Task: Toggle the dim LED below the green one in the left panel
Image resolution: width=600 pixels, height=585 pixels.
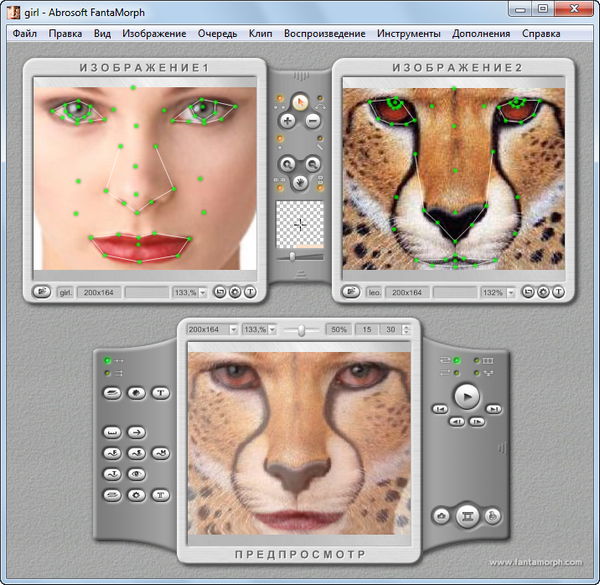Action: pyautogui.click(x=108, y=373)
